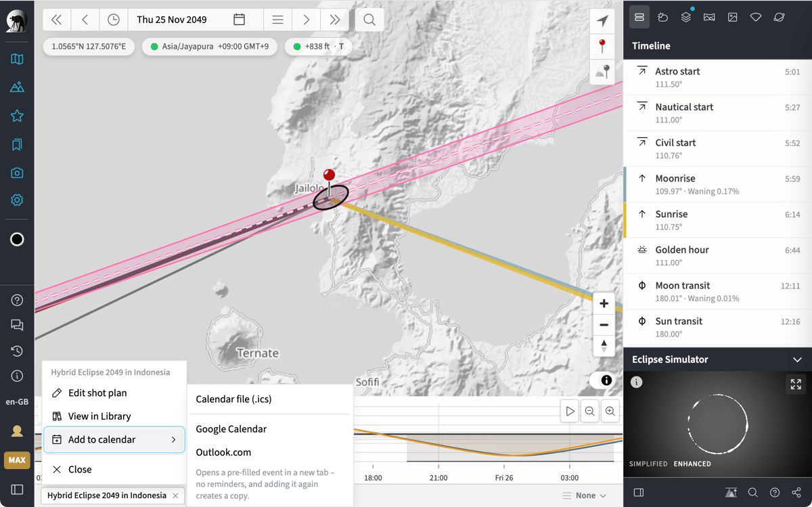Image resolution: width=812 pixels, height=507 pixels.
Task: Advance to the next day arrow
Action: 307,20
